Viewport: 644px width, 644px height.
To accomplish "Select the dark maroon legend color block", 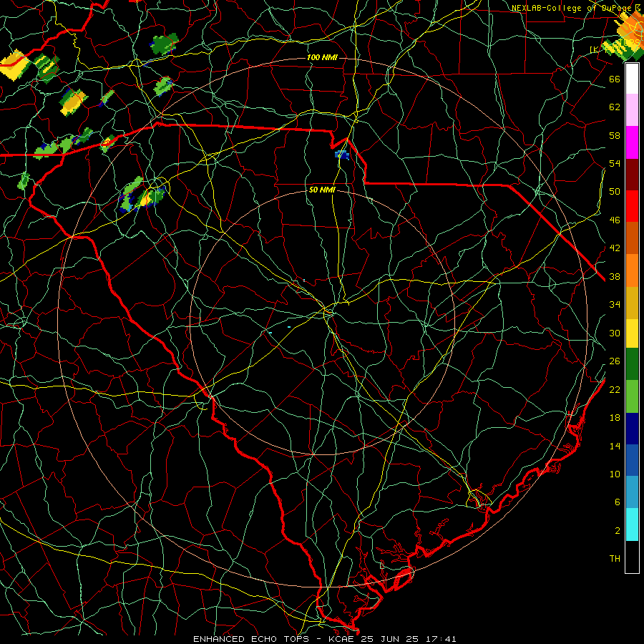I will [632, 175].
